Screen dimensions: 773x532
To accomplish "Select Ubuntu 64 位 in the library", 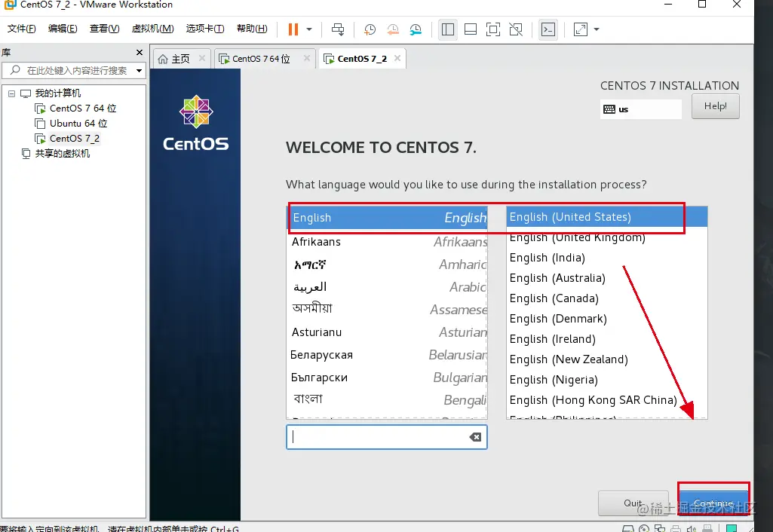I will [78, 123].
